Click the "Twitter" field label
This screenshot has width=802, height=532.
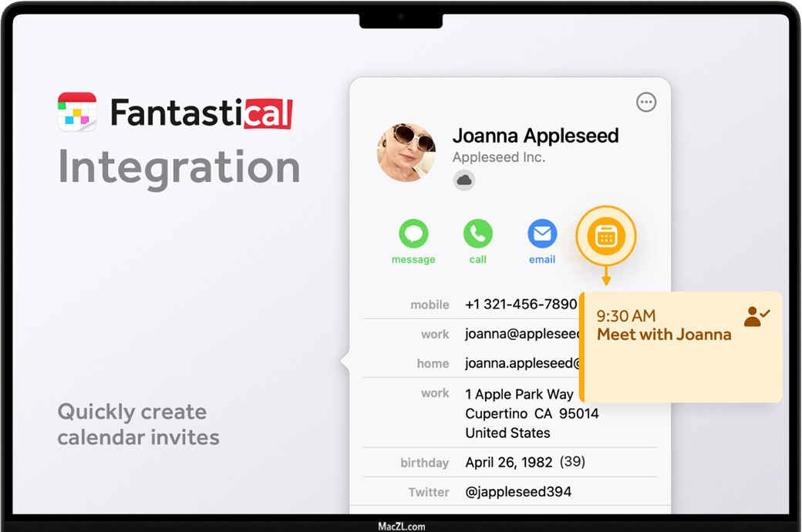[x=429, y=492]
